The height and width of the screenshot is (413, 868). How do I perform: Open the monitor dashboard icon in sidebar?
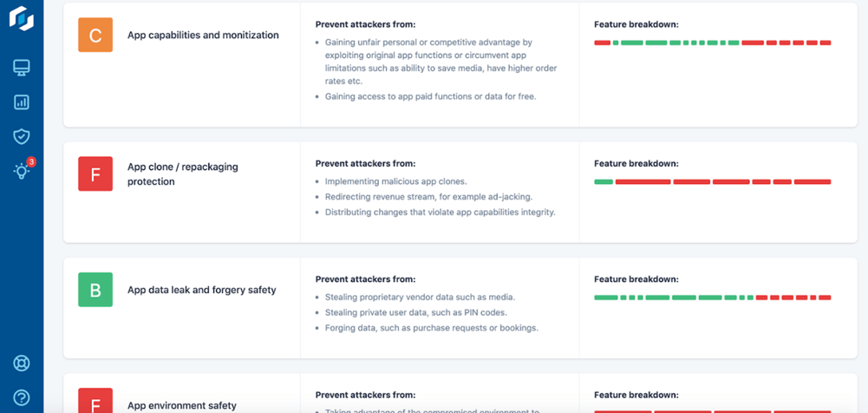[22, 68]
